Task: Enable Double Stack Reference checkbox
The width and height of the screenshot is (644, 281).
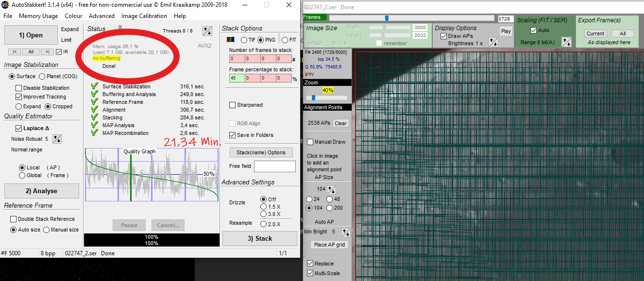Action: pyautogui.click(x=14, y=219)
